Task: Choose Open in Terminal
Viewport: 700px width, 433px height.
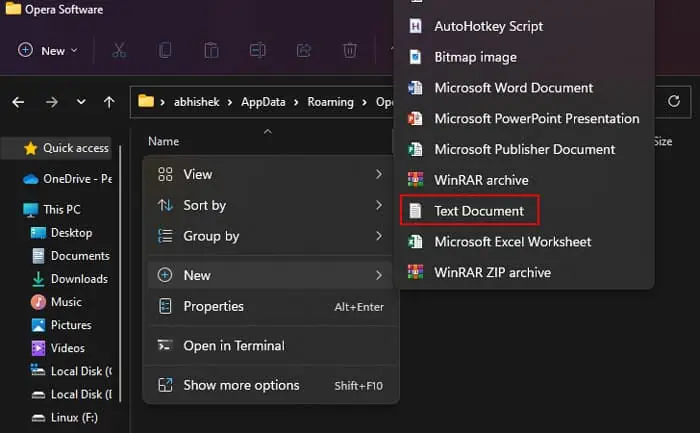Action: tap(270, 346)
